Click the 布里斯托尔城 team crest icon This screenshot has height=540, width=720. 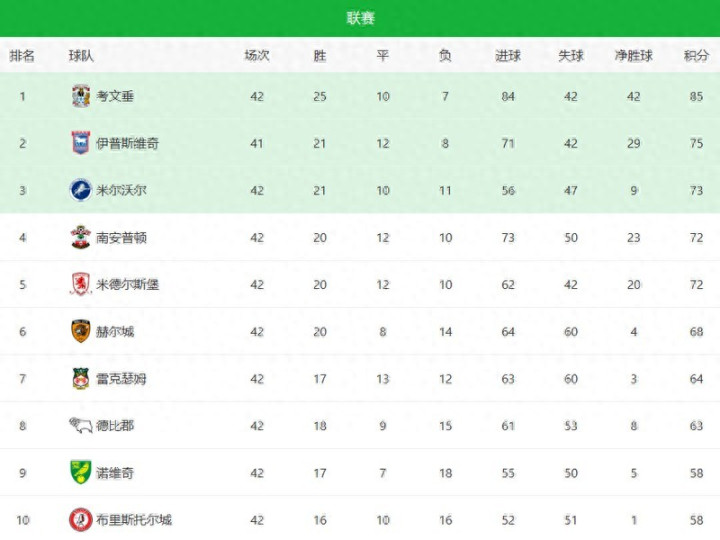click(81, 519)
